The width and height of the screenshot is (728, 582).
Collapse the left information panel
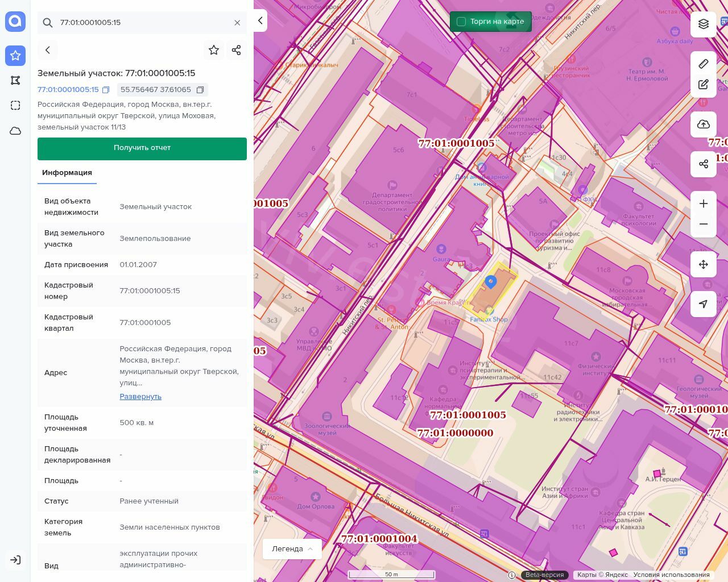[x=260, y=21]
